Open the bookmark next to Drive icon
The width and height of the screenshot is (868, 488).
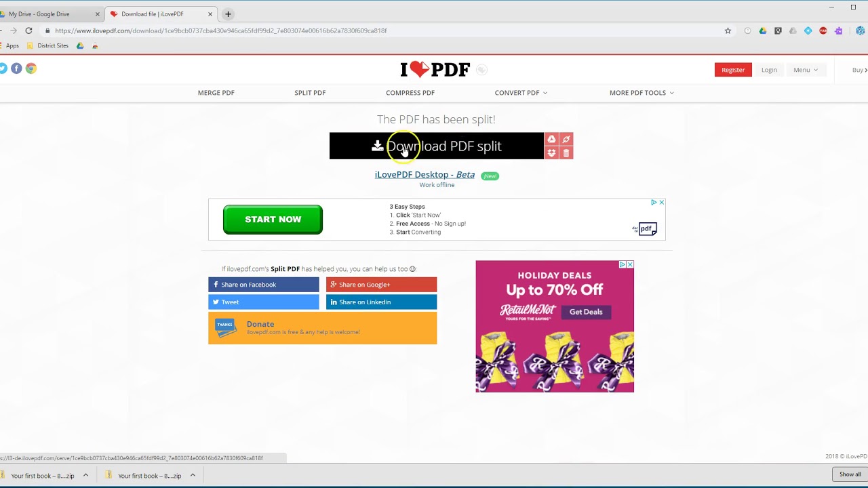pos(95,45)
